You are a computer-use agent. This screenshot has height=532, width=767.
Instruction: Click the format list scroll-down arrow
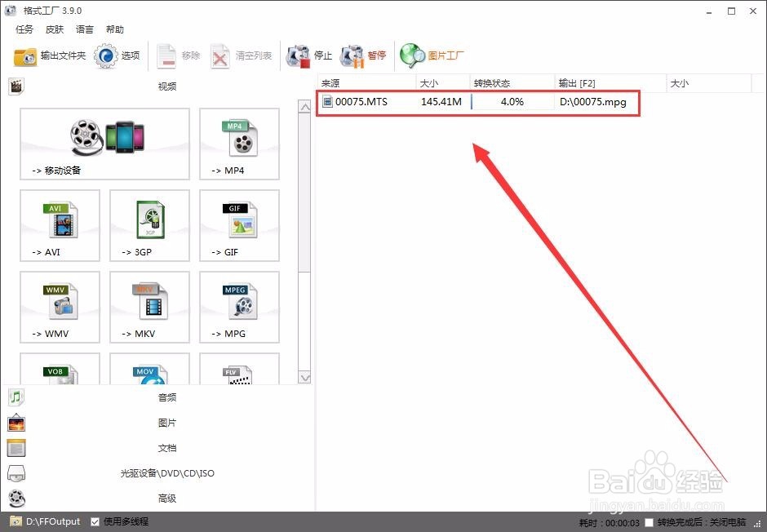(x=304, y=378)
